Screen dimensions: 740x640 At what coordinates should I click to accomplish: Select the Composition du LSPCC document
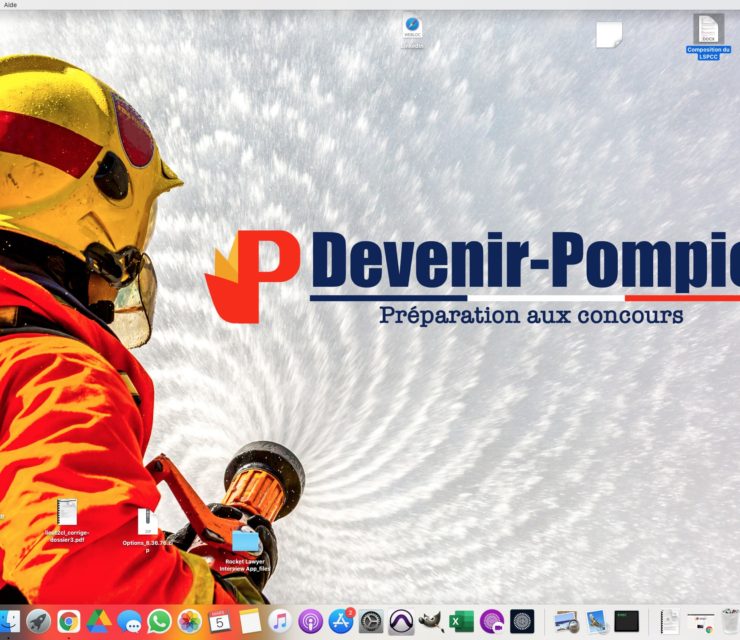(708, 30)
